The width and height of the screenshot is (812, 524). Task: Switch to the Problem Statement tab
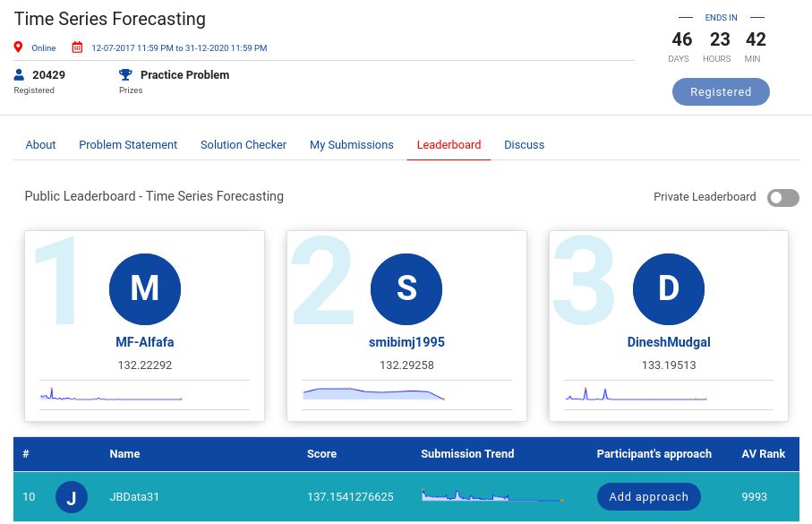128,144
